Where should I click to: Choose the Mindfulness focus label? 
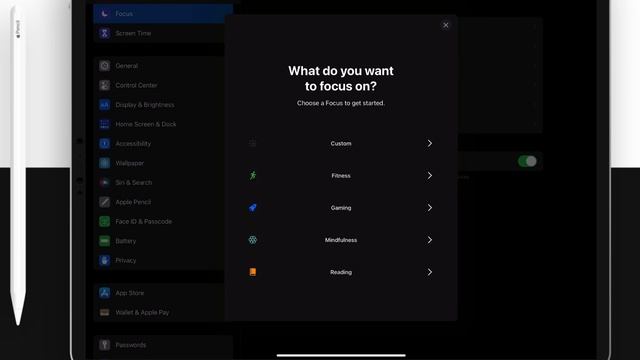coord(341,240)
